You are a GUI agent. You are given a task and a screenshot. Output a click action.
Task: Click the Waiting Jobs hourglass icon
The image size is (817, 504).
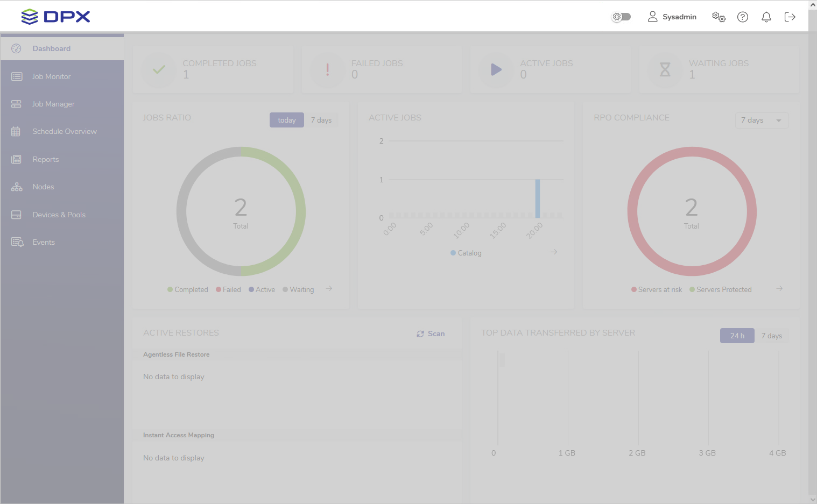point(665,70)
